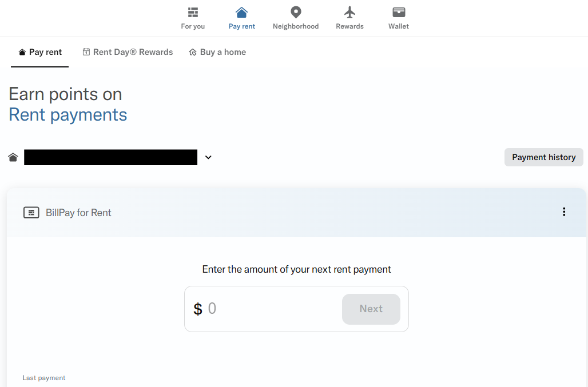Switch to the Rent Day® Rewards tab

tap(128, 52)
